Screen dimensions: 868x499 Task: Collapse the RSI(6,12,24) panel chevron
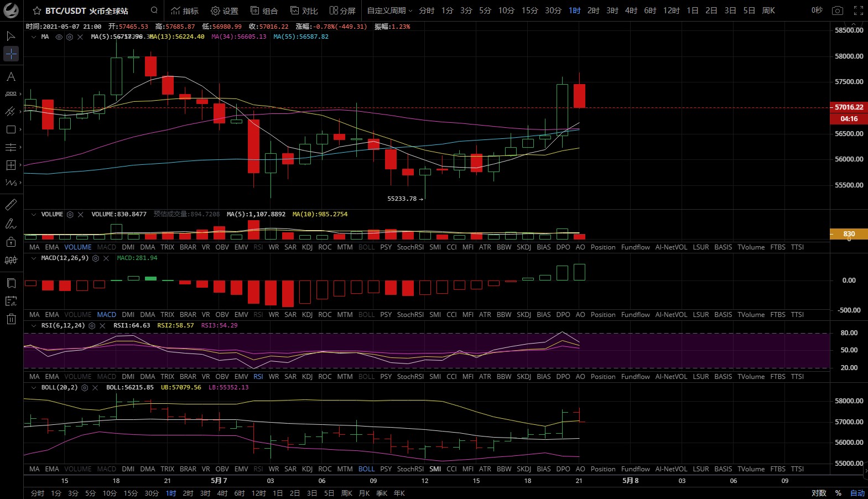point(34,326)
